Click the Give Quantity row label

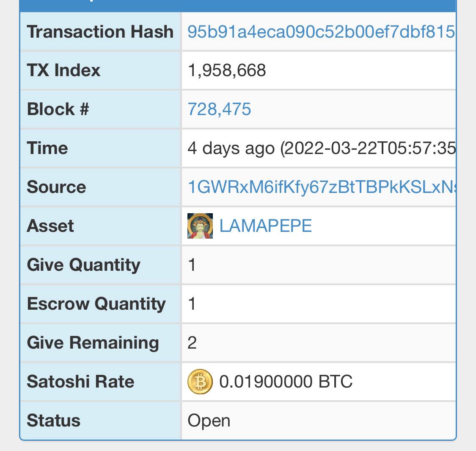(84, 265)
